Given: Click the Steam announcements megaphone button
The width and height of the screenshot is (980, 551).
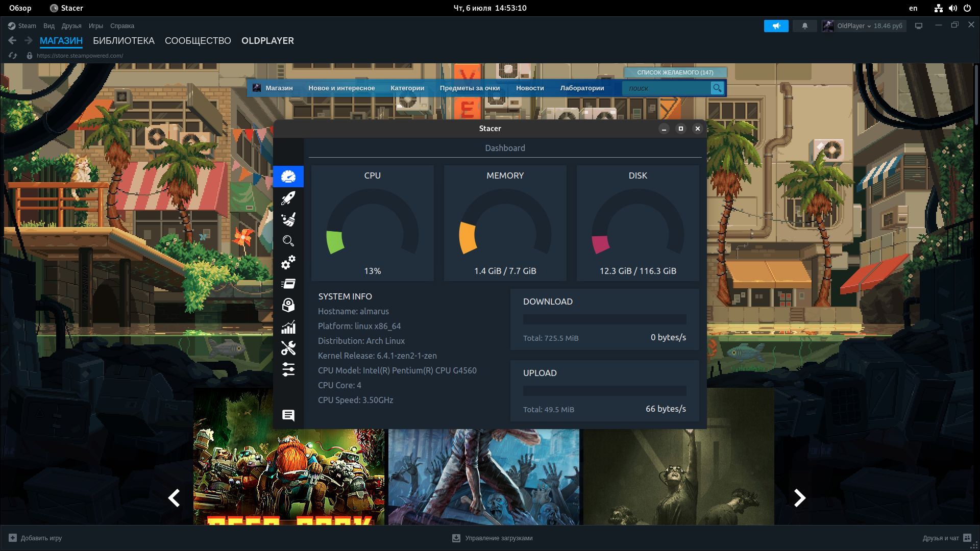Looking at the screenshot, I should click(776, 26).
